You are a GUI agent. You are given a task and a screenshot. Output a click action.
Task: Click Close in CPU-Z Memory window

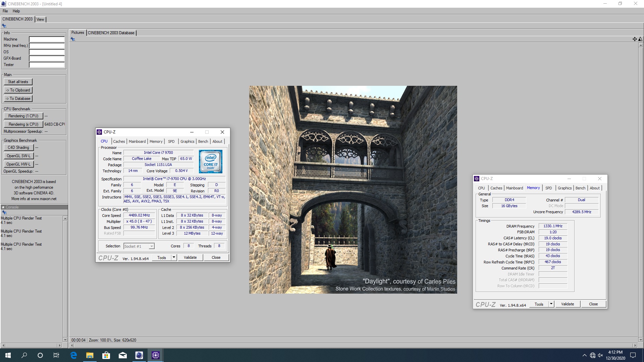click(593, 304)
